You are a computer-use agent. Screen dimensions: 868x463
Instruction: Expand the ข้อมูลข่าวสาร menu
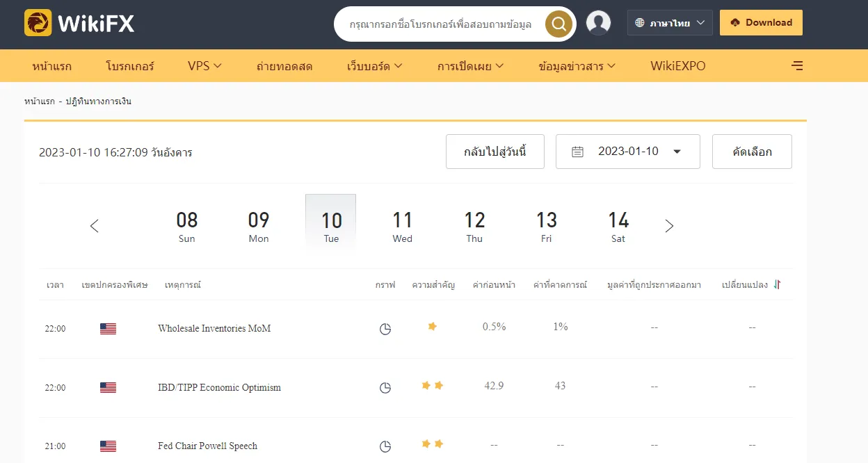577,66
